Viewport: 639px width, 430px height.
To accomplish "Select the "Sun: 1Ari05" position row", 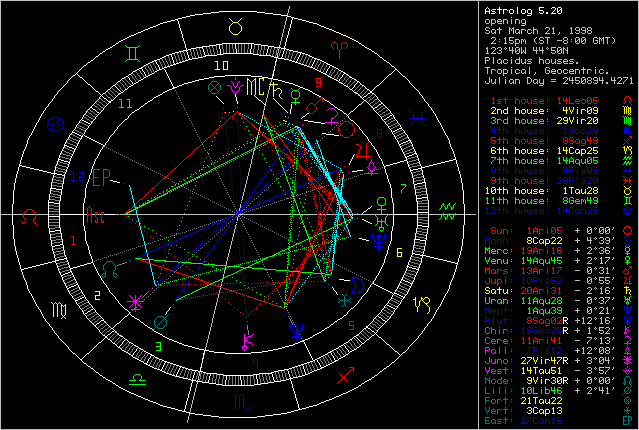I will (x=562, y=231).
